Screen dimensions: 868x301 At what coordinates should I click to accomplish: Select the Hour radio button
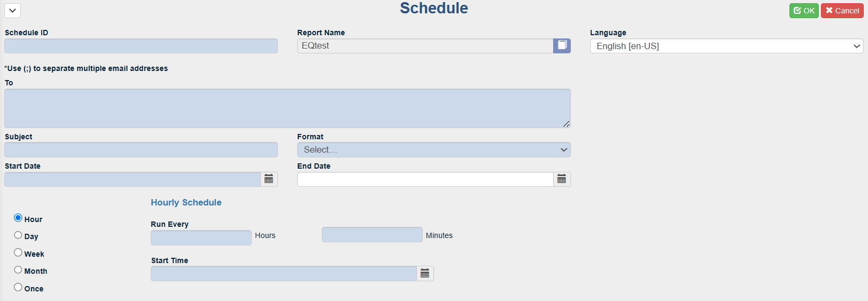pyautogui.click(x=18, y=218)
